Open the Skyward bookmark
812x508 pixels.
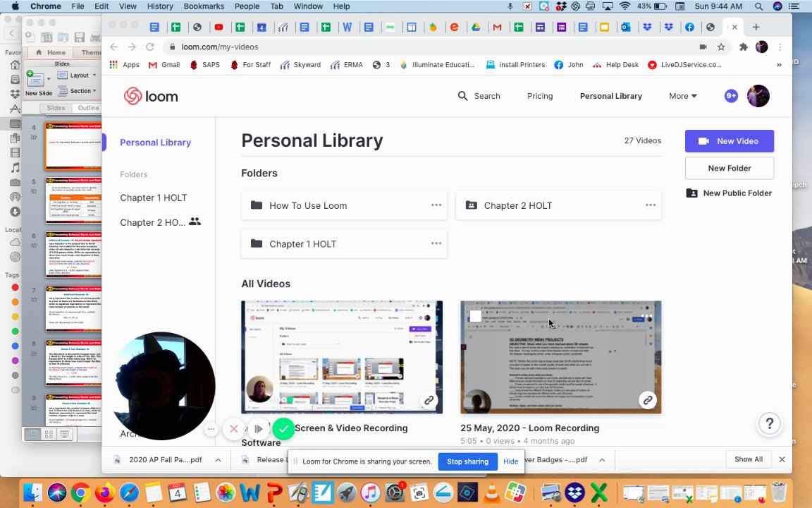click(300, 65)
